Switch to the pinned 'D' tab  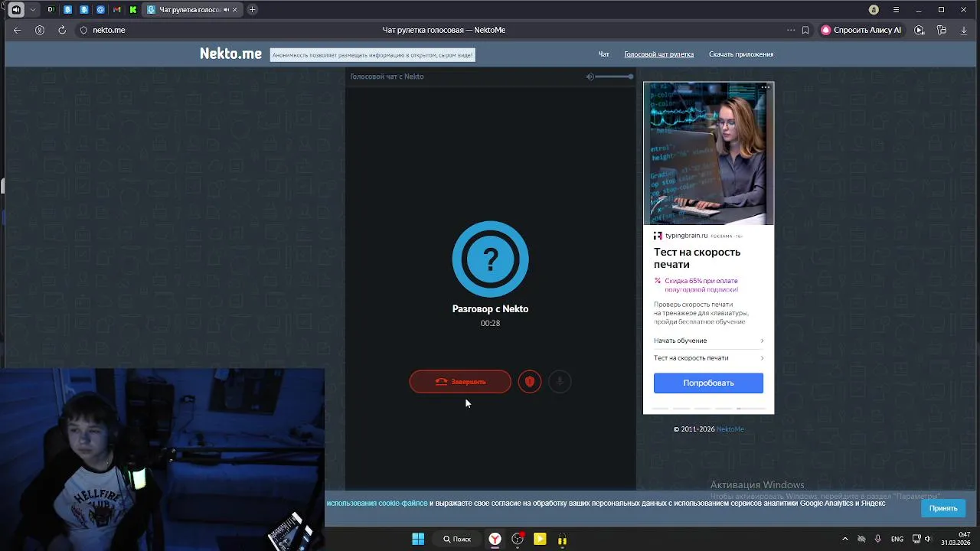pos(51,10)
